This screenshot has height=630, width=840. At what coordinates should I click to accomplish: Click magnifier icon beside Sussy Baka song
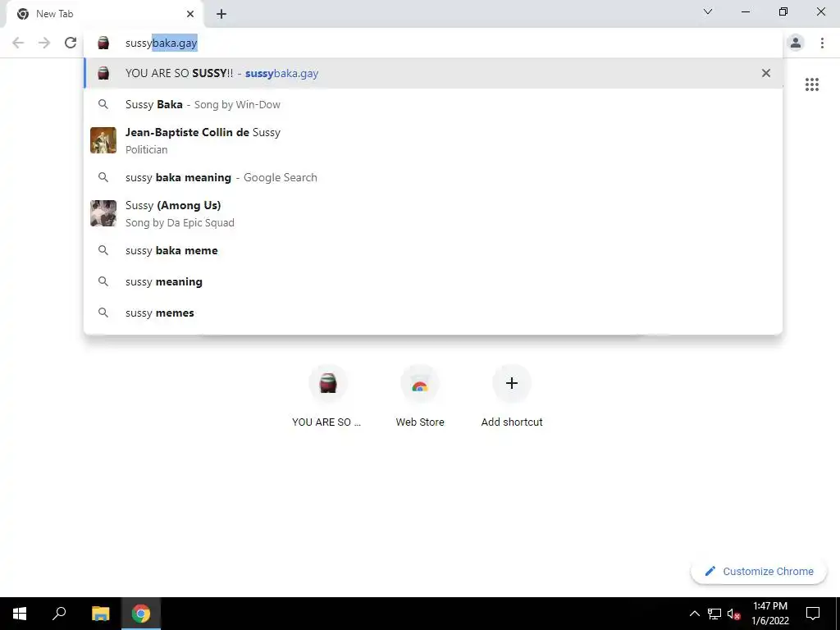pyautogui.click(x=103, y=104)
